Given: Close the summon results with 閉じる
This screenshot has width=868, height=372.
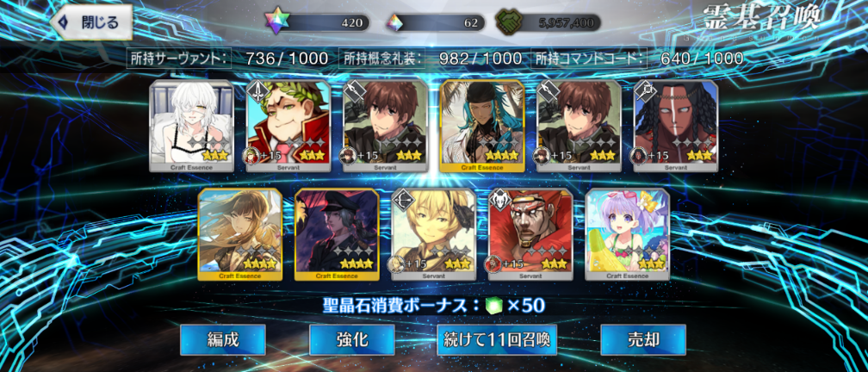Looking at the screenshot, I should click(91, 22).
